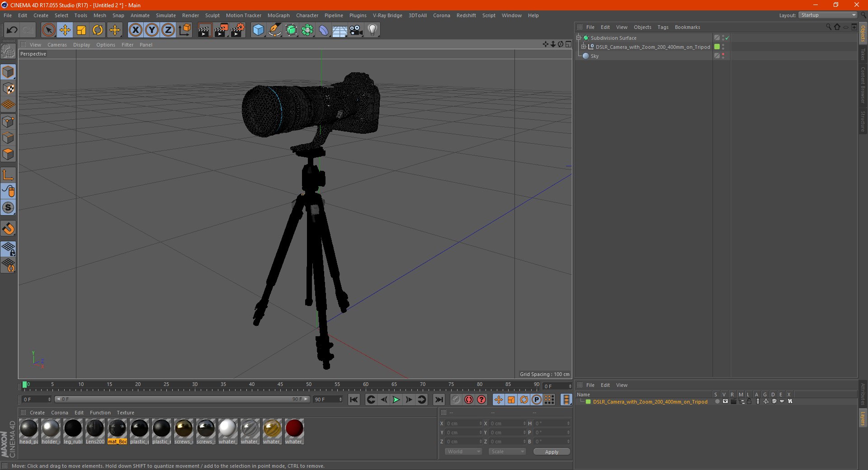Click the Apply button
The height and width of the screenshot is (470, 868).
tap(552, 451)
